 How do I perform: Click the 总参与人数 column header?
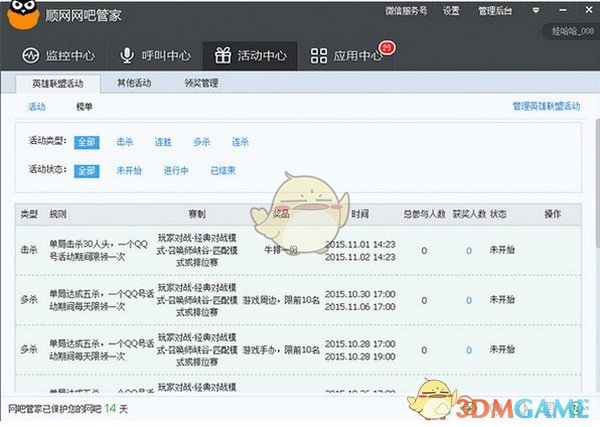pos(425,214)
